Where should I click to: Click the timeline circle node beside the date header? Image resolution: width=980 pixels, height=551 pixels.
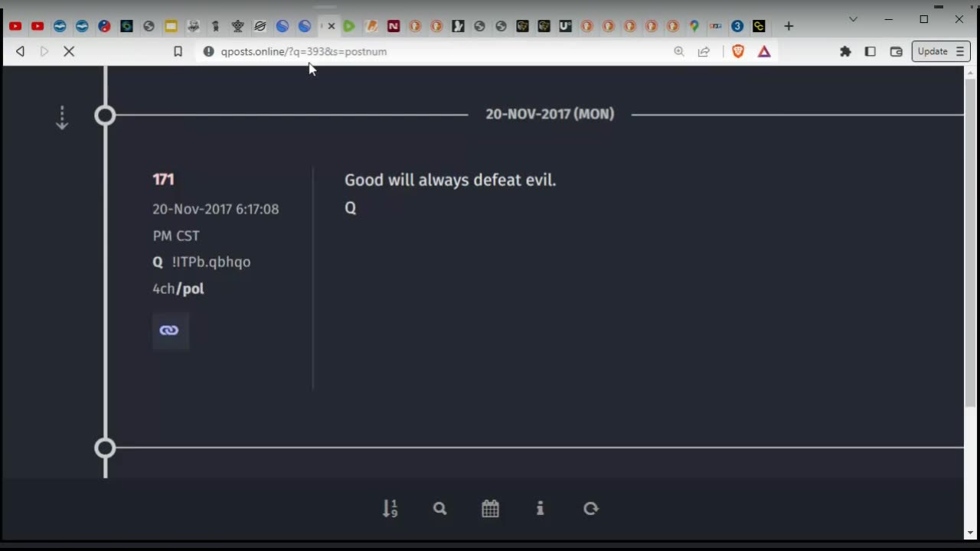105,116
